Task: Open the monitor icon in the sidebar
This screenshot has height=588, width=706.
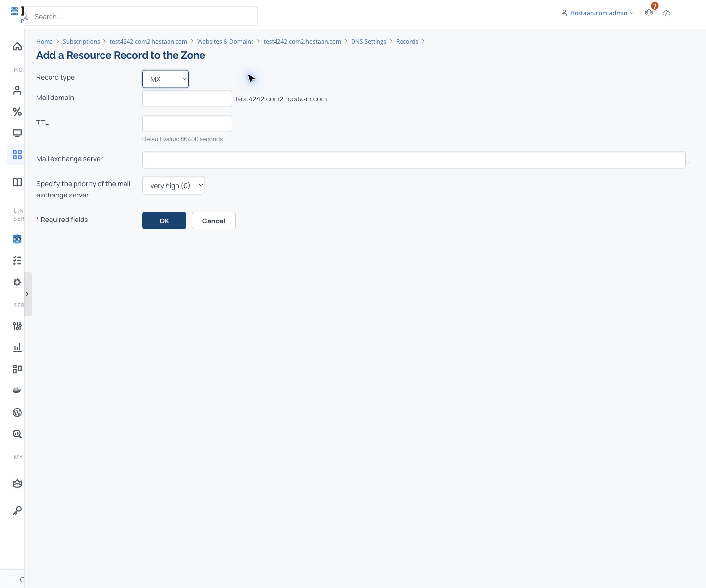Action: (x=17, y=133)
